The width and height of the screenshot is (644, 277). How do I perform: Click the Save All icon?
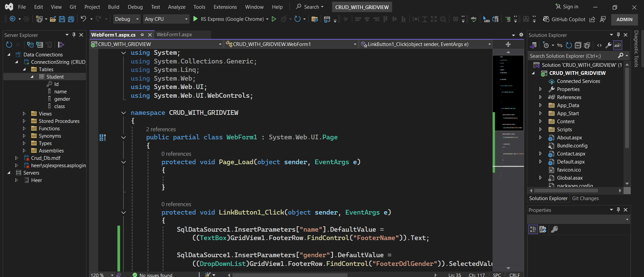tap(71, 19)
